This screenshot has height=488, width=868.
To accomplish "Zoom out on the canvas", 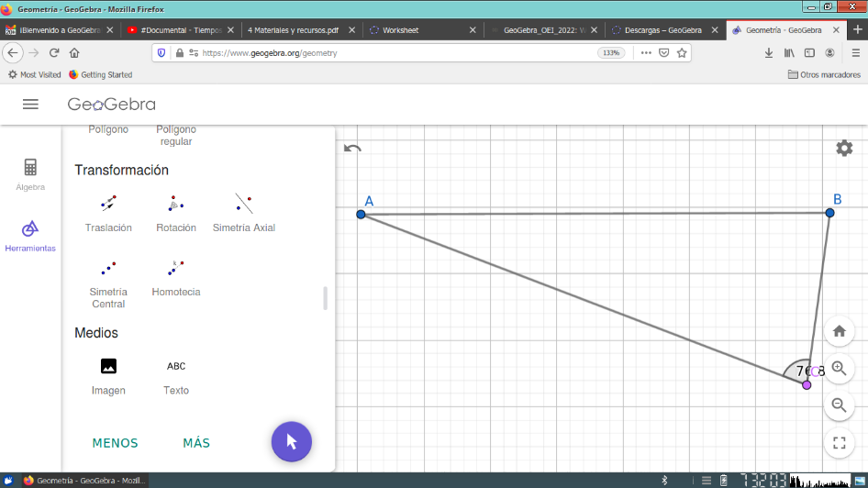I will coord(840,405).
